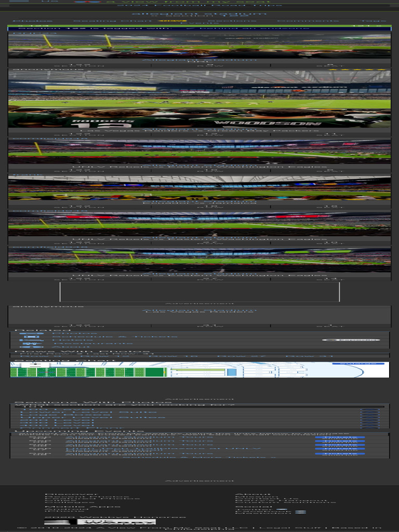Click the seating chart map image
Image resolution: width=399 pixels, height=532 pixels.
pos(199,370)
